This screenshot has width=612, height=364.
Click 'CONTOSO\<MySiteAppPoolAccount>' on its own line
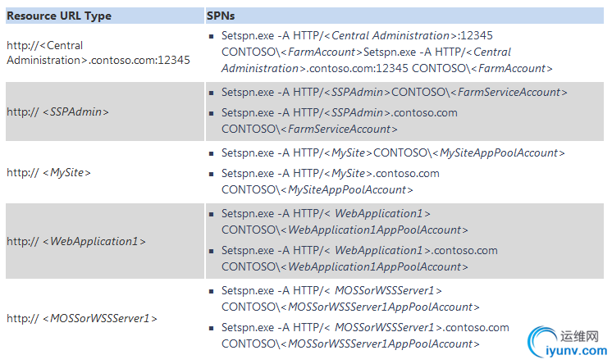tap(317, 189)
